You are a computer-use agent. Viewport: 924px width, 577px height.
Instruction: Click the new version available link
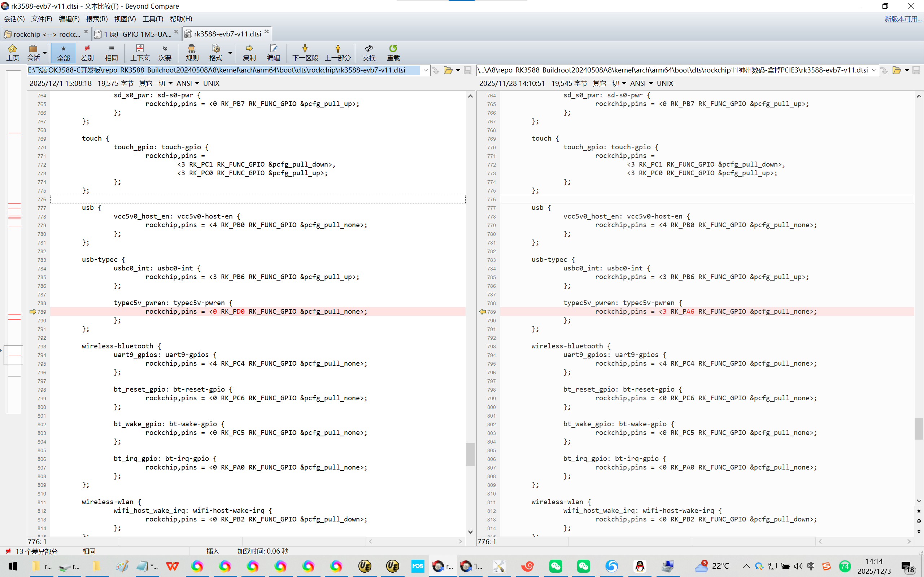tap(903, 19)
